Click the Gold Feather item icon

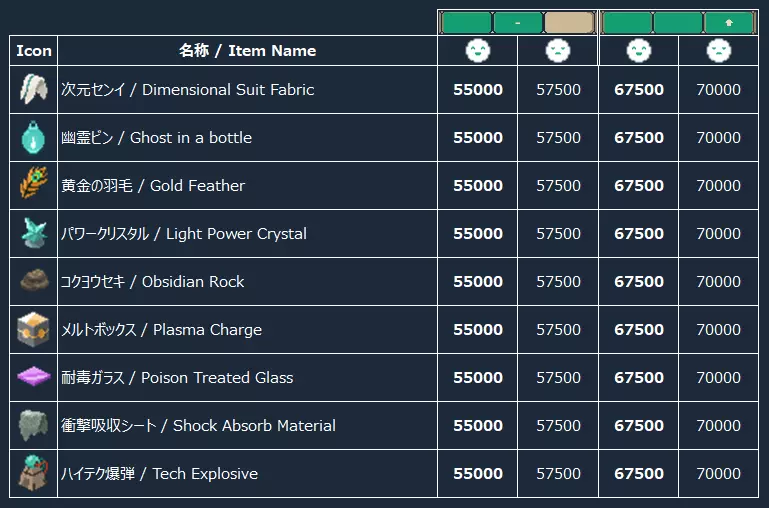click(34, 186)
